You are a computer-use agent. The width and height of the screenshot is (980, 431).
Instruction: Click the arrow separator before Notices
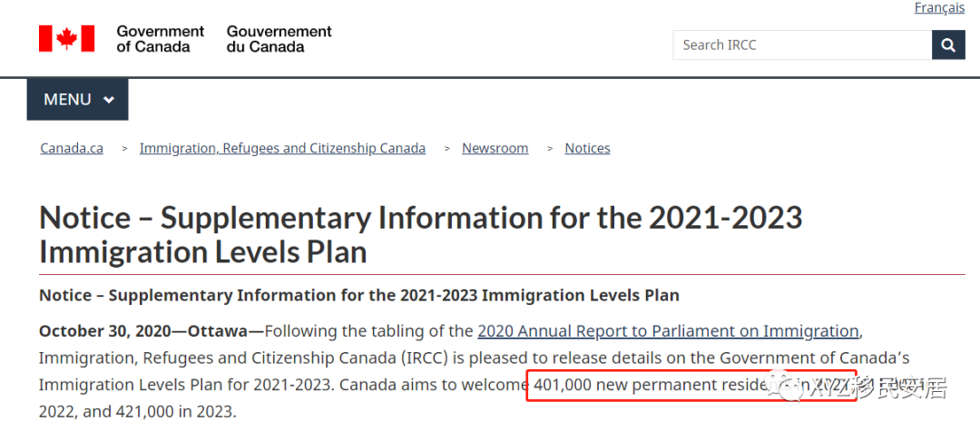[550, 149]
